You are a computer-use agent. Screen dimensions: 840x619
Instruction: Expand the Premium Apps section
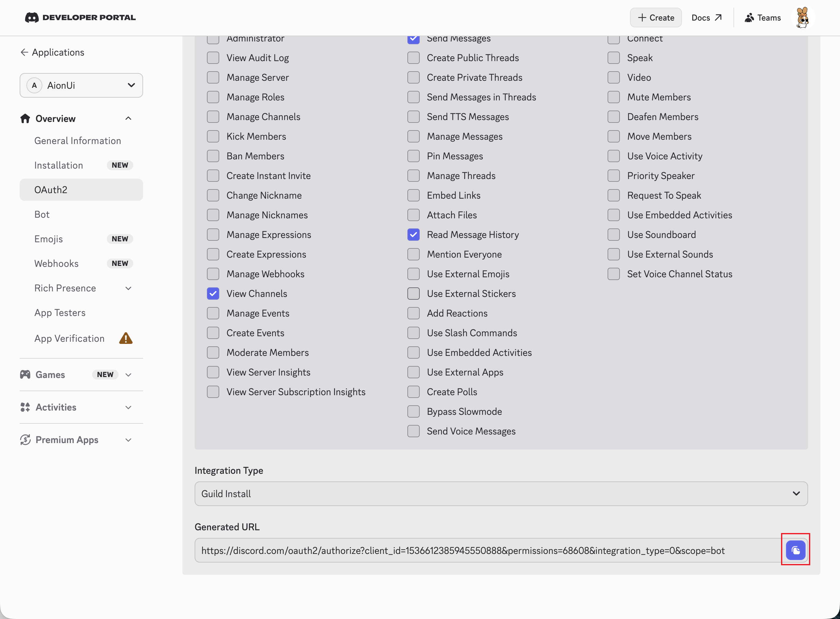128,440
